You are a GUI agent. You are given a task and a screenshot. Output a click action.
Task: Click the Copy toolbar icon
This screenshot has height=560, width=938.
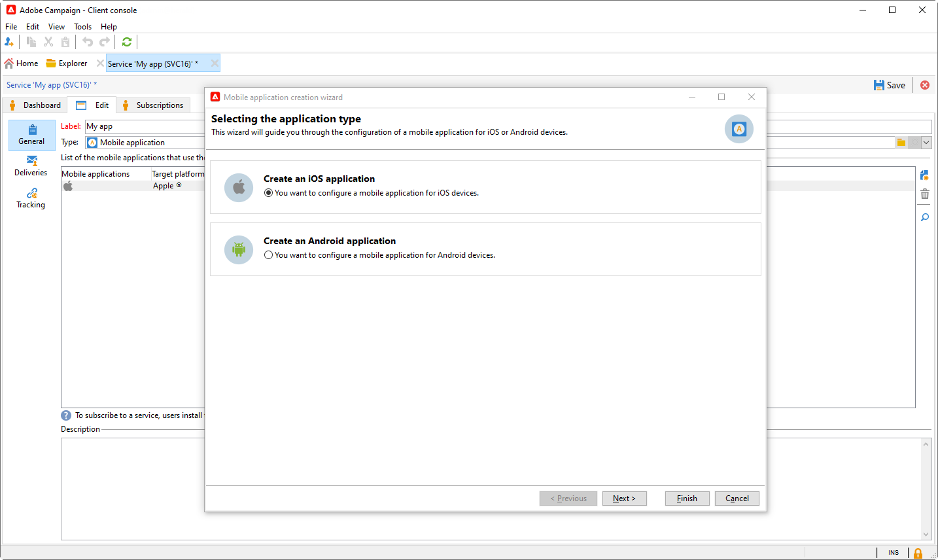pyautogui.click(x=31, y=42)
